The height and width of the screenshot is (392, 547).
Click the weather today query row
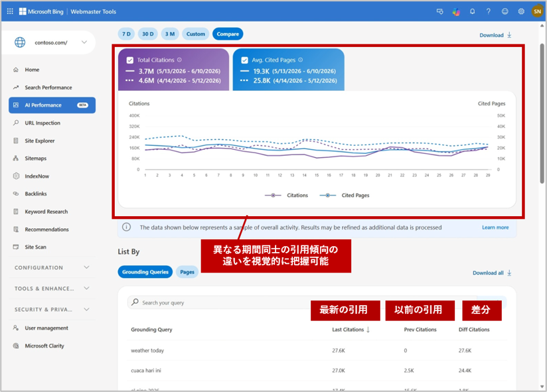[x=317, y=350]
